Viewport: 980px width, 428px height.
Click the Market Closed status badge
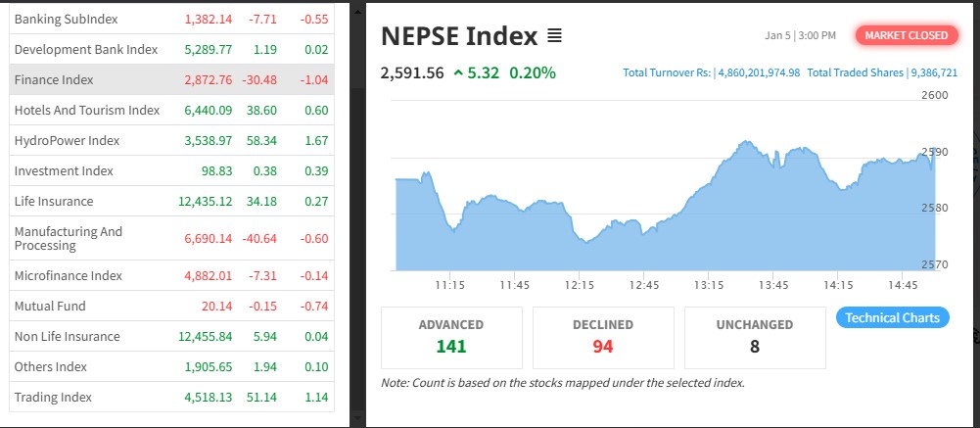pos(907,35)
